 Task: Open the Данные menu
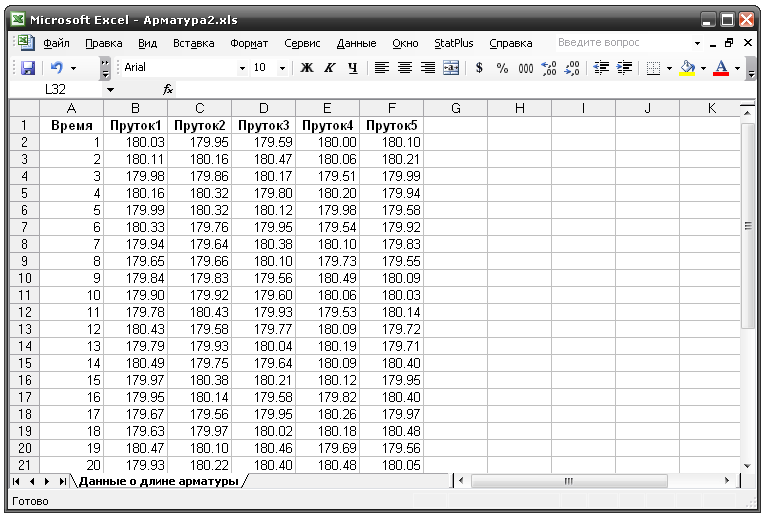[356, 43]
